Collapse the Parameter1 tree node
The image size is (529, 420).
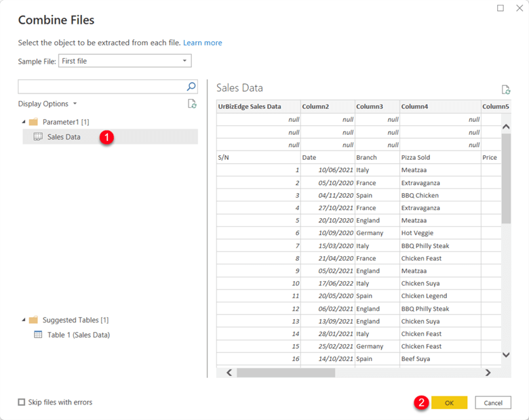[x=24, y=122]
